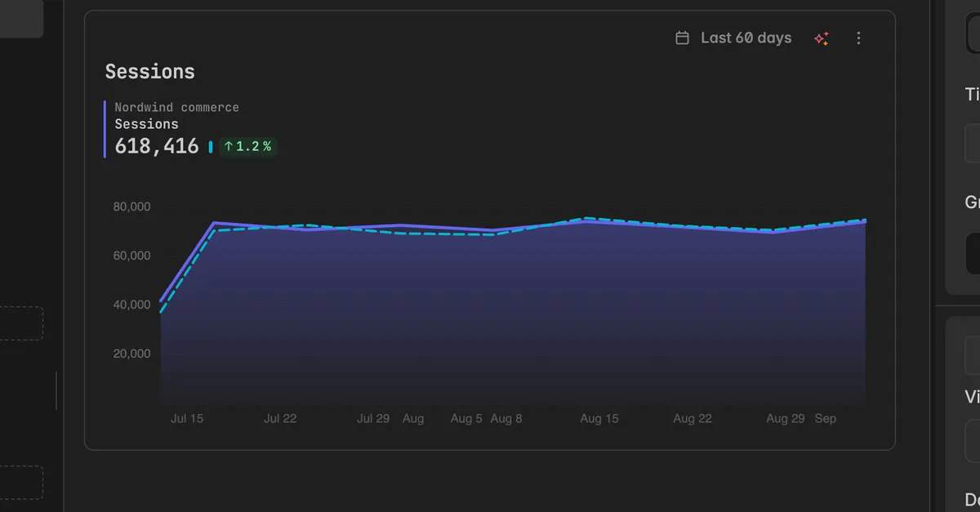
Task: Click the 1.2% change badge
Action: pos(247,146)
